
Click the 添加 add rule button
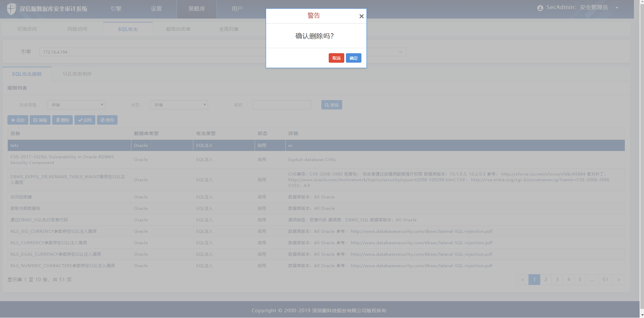point(18,120)
